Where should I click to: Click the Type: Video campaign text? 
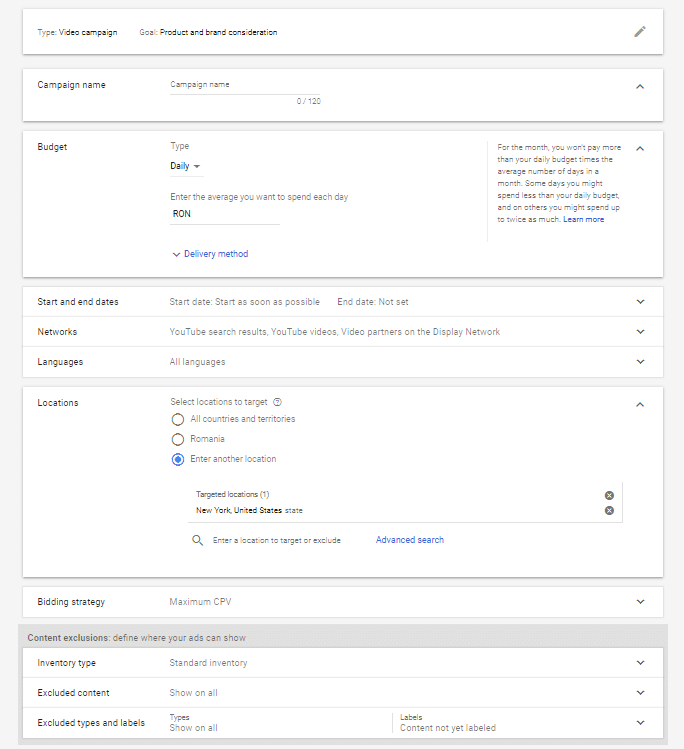[77, 32]
